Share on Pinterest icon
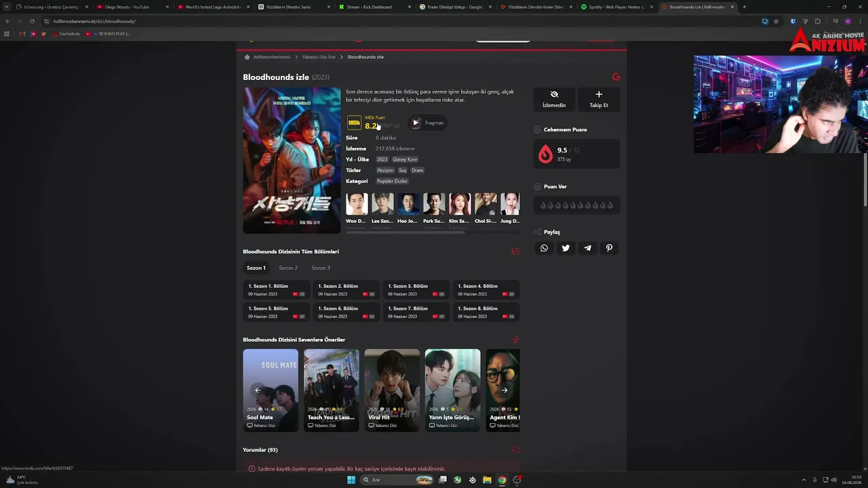 (609, 248)
